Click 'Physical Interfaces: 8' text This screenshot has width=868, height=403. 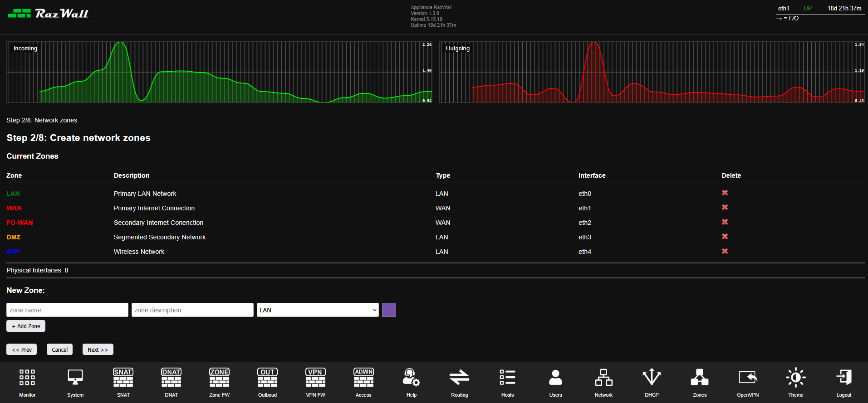(x=37, y=270)
